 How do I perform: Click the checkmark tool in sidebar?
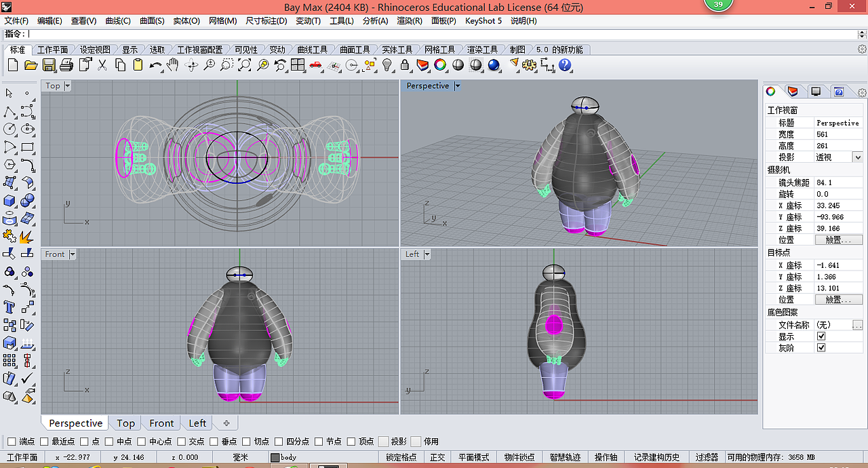tap(27, 378)
